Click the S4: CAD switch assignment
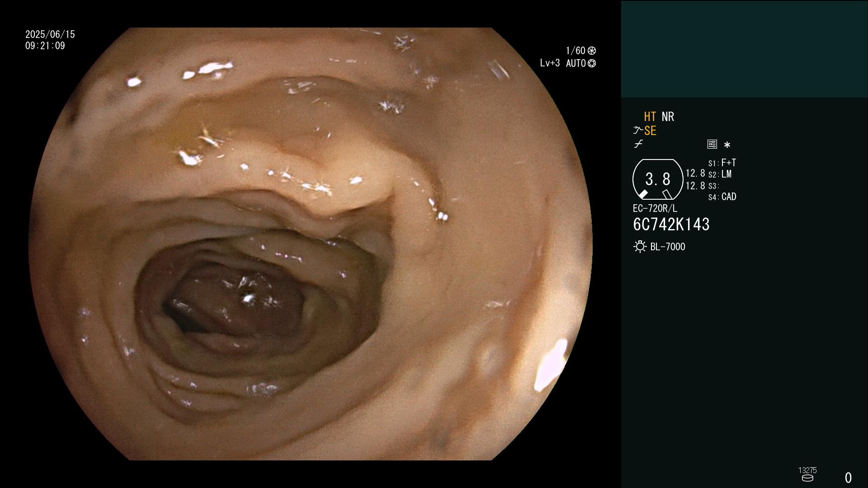 (722, 197)
